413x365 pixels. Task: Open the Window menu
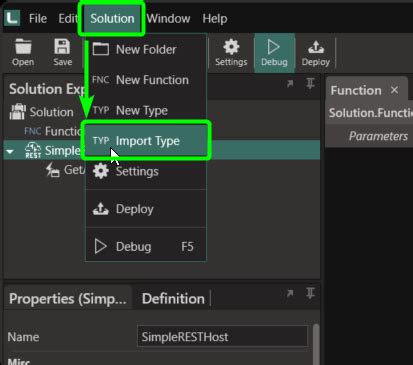169,18
